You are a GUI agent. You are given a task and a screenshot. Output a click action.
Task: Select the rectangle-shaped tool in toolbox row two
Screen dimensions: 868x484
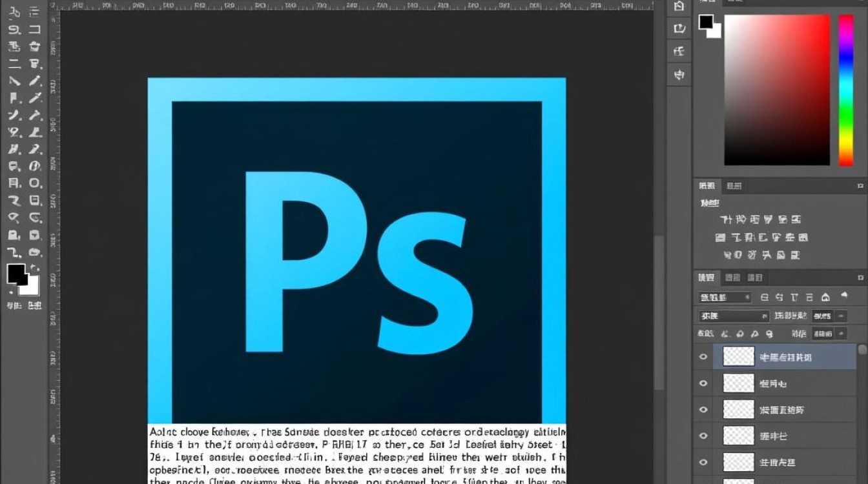tap(34, 29)
